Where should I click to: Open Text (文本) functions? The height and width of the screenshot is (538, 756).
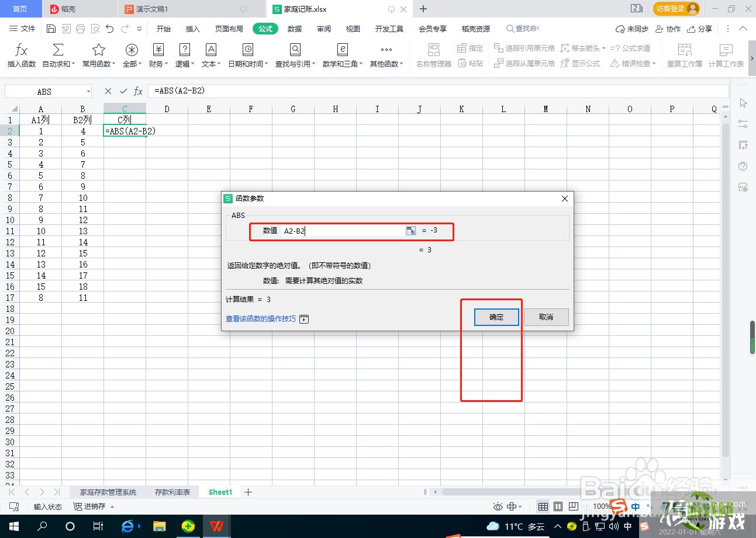point(211,55)
